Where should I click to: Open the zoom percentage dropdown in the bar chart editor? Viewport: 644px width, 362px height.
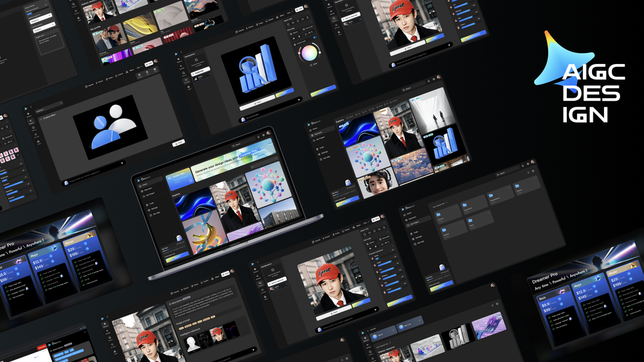click(290, 13)
